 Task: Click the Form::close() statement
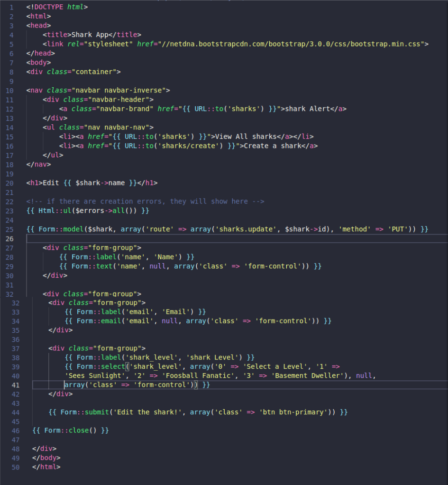(x=71, y=430)
